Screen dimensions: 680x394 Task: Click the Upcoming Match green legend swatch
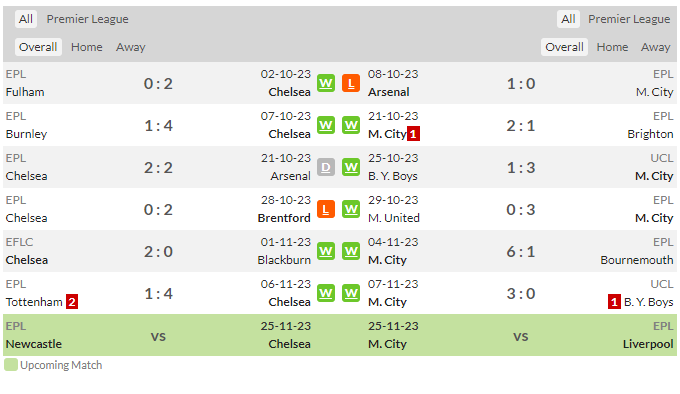11,365
